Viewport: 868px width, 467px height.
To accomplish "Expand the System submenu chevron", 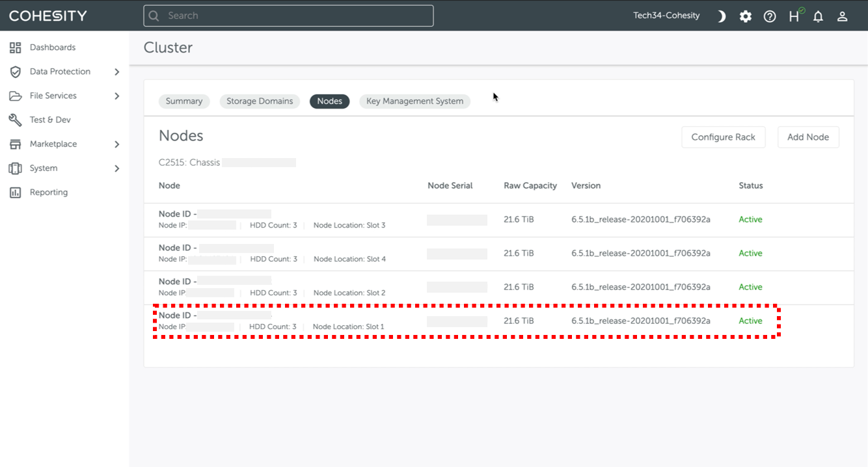I will pos(117,168).
